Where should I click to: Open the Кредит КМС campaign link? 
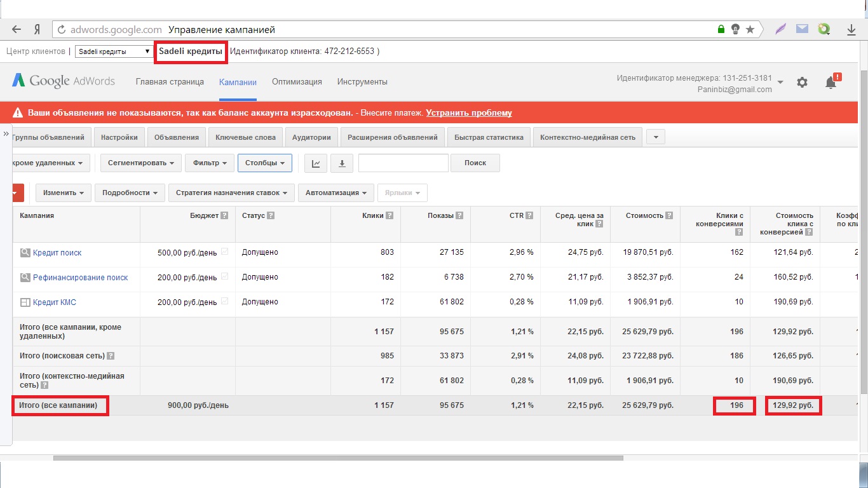click(55, 302)
